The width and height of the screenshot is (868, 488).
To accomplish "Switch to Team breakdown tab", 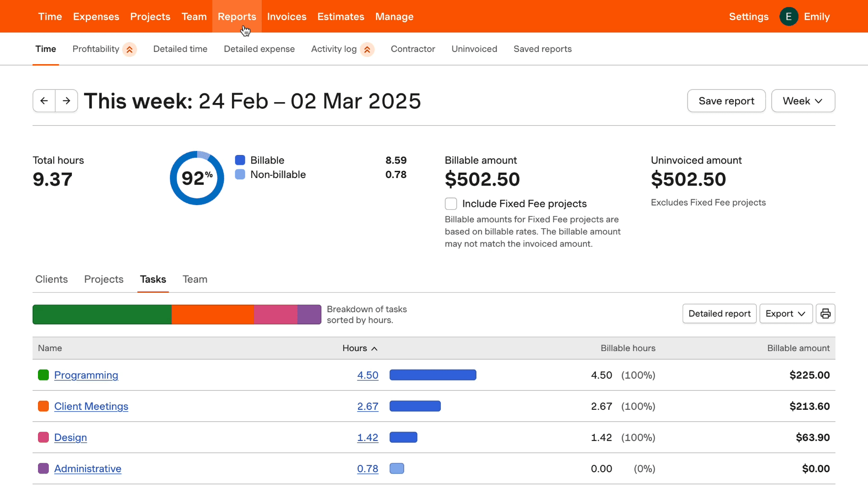I will coord(195,279).
